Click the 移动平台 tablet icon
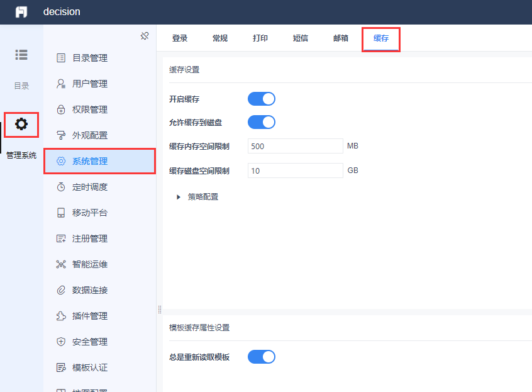532x392 pixels. pos(61,213)
